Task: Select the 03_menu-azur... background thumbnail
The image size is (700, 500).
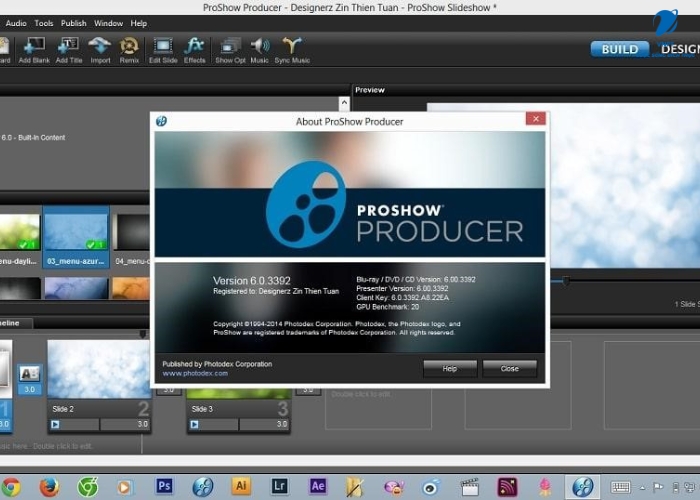Action: coord(76,237)
